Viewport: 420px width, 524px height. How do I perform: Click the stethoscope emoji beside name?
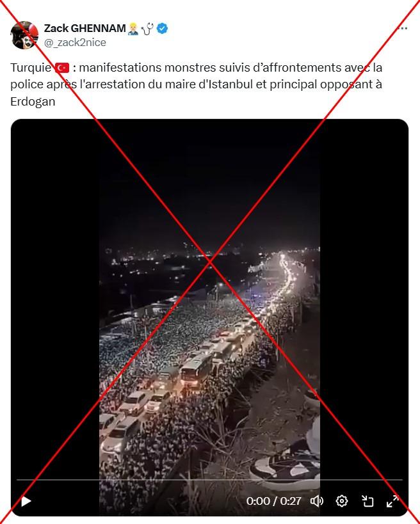[x=147, y=28]
